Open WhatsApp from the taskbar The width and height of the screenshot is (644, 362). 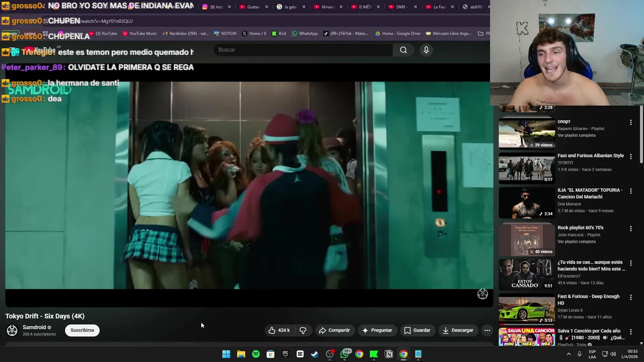click(x=345, y=354)
